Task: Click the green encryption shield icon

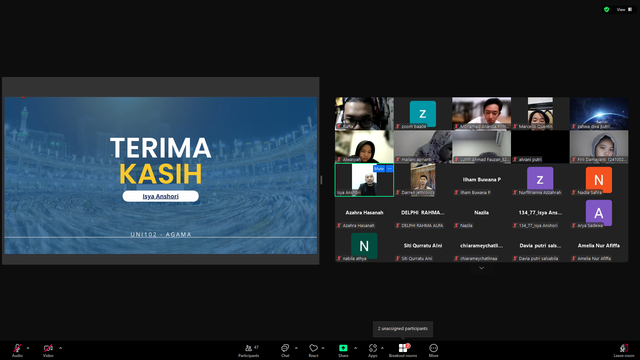Action: pyautogui.click(x=607, y=9)
